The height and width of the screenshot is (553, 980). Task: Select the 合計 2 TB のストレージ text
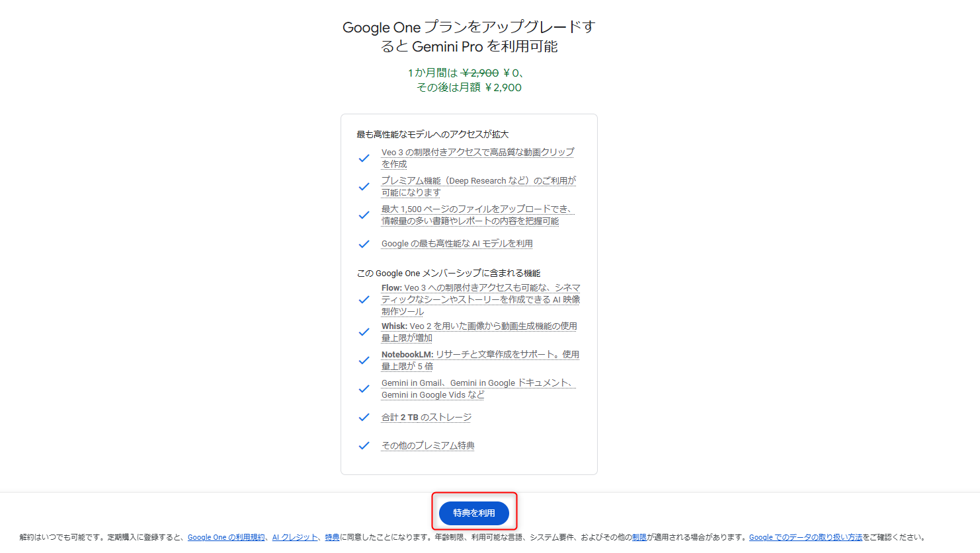pyautogui.click(x=426, y=418)
